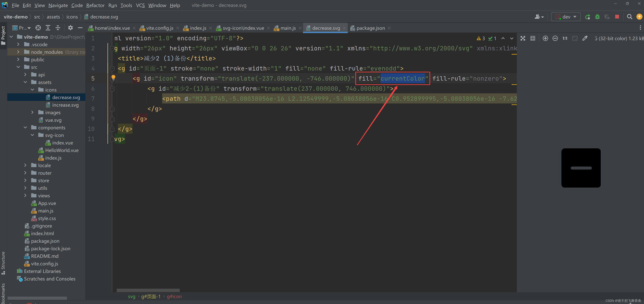Open Search Everywhere via the magnifier icon
This screenshot has height=304, width=644.
630,17
